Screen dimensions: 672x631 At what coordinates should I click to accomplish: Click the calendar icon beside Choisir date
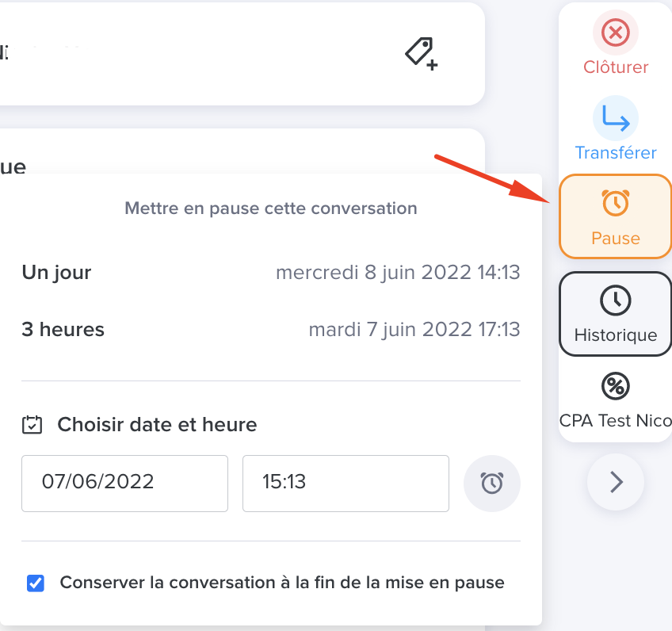click(32, 425)
